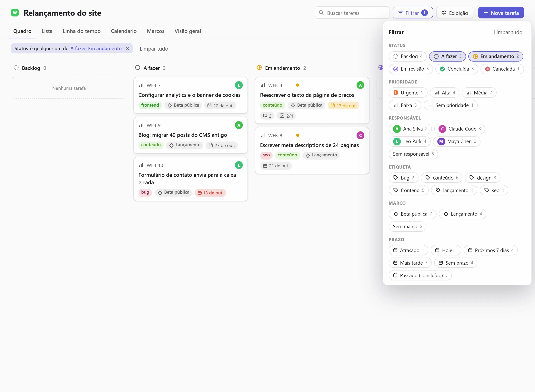Click Claude avatar on WEB-8 card
This screenshot has height=392, width=535.
(x=360, y=135)
